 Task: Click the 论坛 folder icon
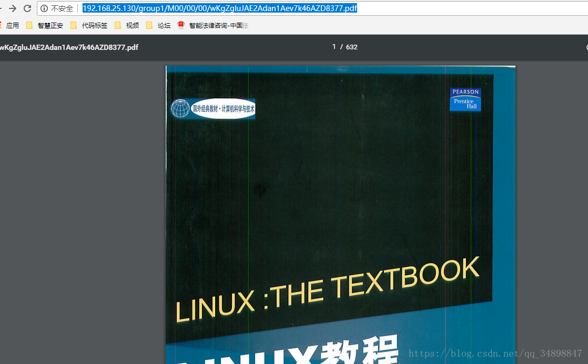click(149, 25)
